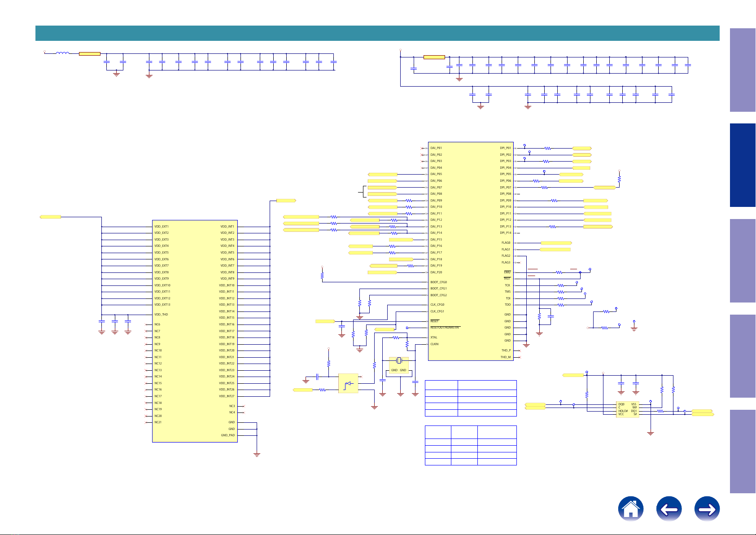Click the THD_M pin label
Screen dimensions: 756x535
point(506,357)
